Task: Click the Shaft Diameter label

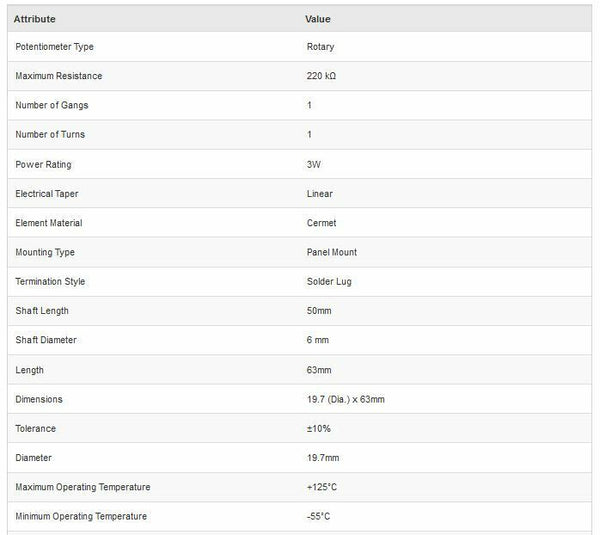Action: point(46,340)
